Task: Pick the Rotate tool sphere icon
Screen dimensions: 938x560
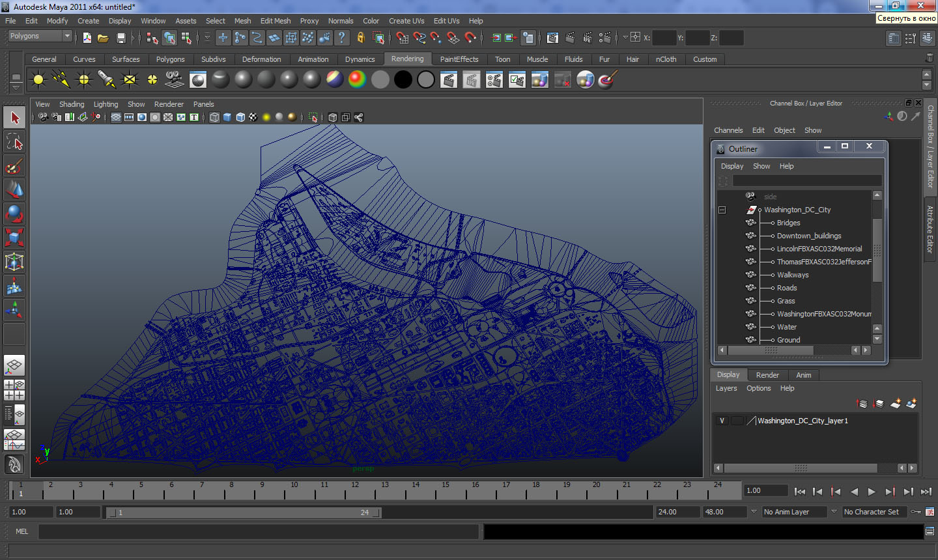Action: coord(14,214)
